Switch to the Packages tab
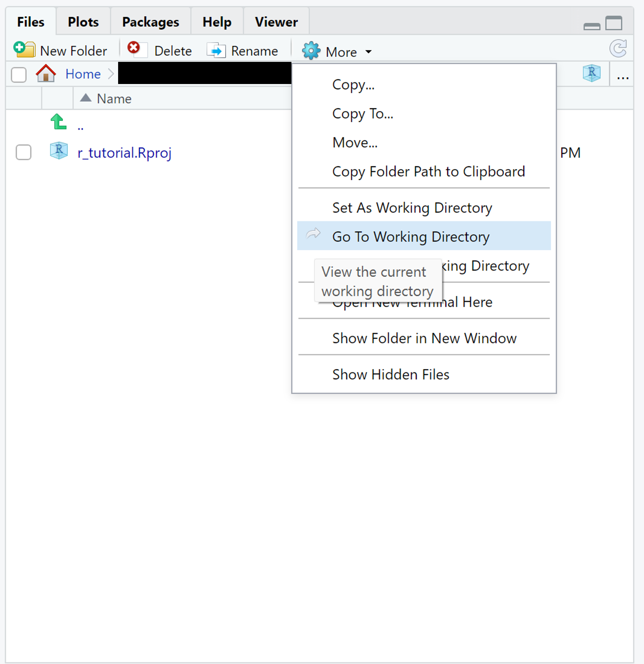The height and width of the screenshot is (664, 644). (x=150, y=22)
